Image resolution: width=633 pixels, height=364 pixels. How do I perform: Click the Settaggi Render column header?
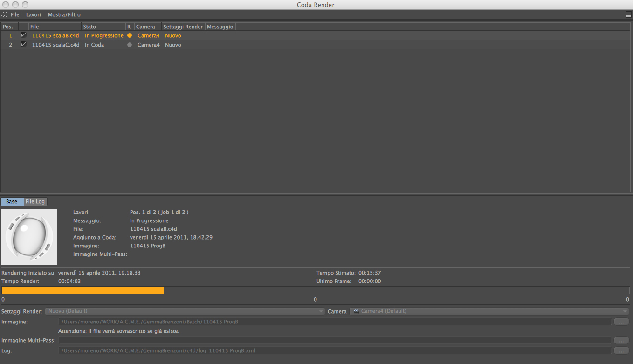pos(183,27)
